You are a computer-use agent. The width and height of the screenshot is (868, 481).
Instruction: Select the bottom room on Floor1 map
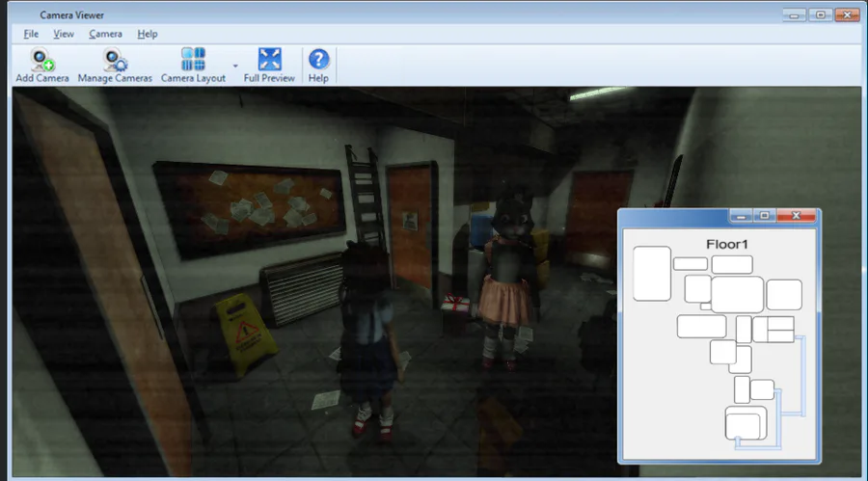(x=746, y=423)
